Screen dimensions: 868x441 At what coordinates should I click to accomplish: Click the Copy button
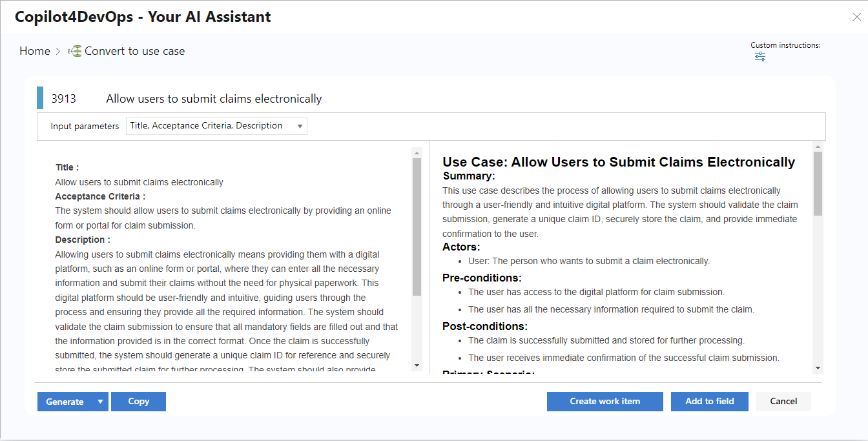(138, 402)
